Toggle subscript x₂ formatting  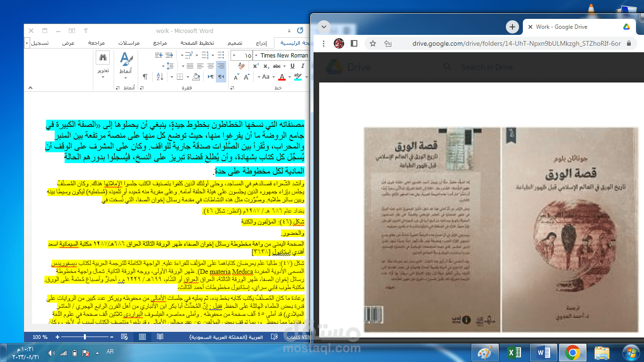[x=266, y=66]
